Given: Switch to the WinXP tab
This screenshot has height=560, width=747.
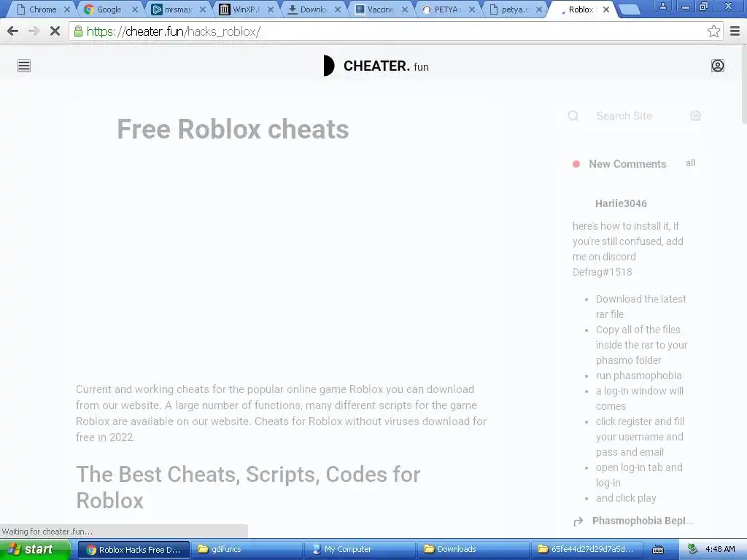Looking at the screenshot, I should click(x=244, y=9).
